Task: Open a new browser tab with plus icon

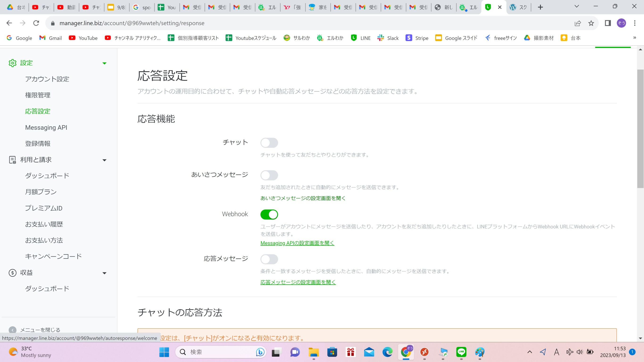Action: coord(540,7)
